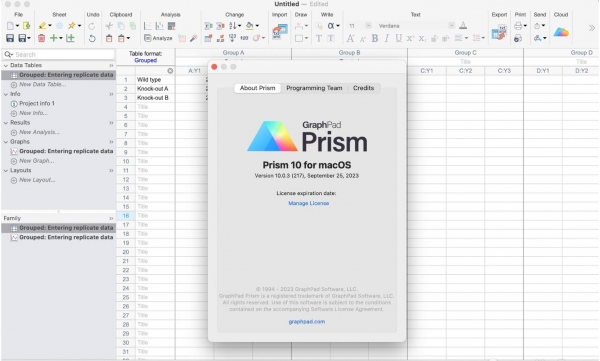Toggle Underline text formatting
Viewport: 600px width, 361px height.
click(399, 38)
